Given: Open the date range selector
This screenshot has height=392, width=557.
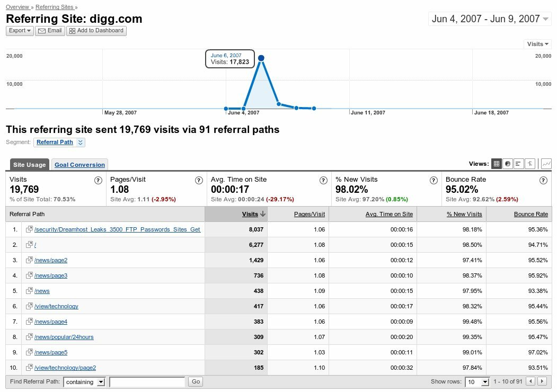Looking at the screenshot, I should click(x=490, y=19).
